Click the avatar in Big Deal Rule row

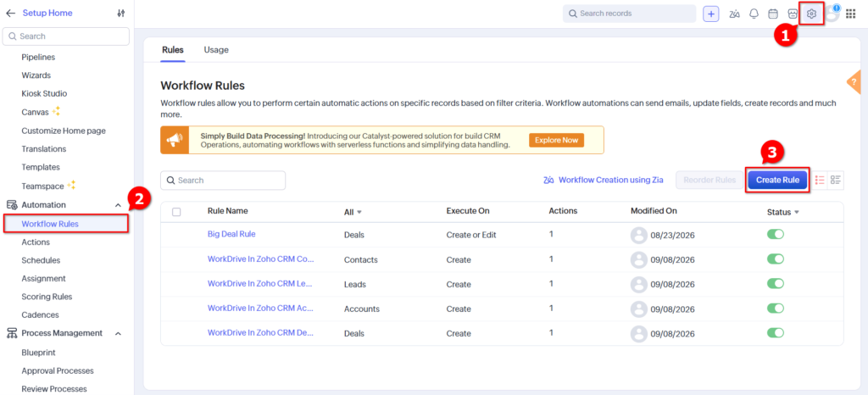(x=639, y=235)
